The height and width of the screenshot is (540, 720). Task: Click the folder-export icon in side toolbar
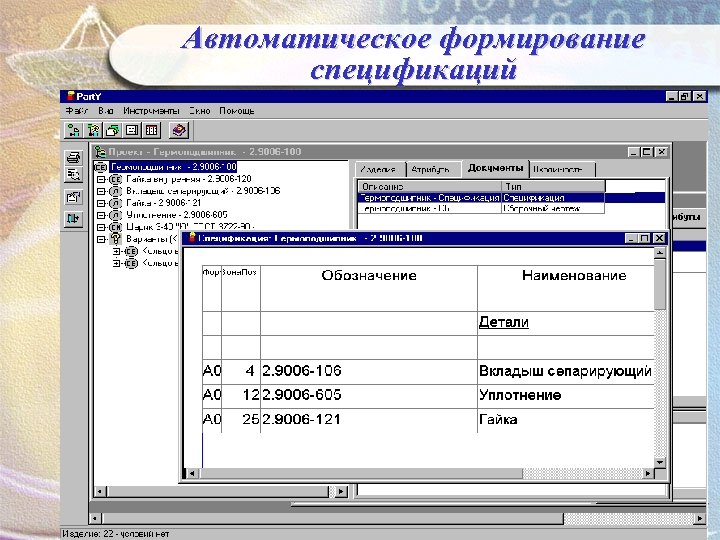[x=73, y=197]
